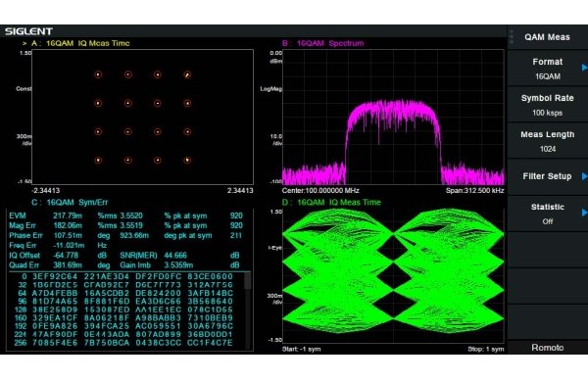588x382 pixels.
Task: Expand the Statistic submenu arrow
Action: coord(584,213)
